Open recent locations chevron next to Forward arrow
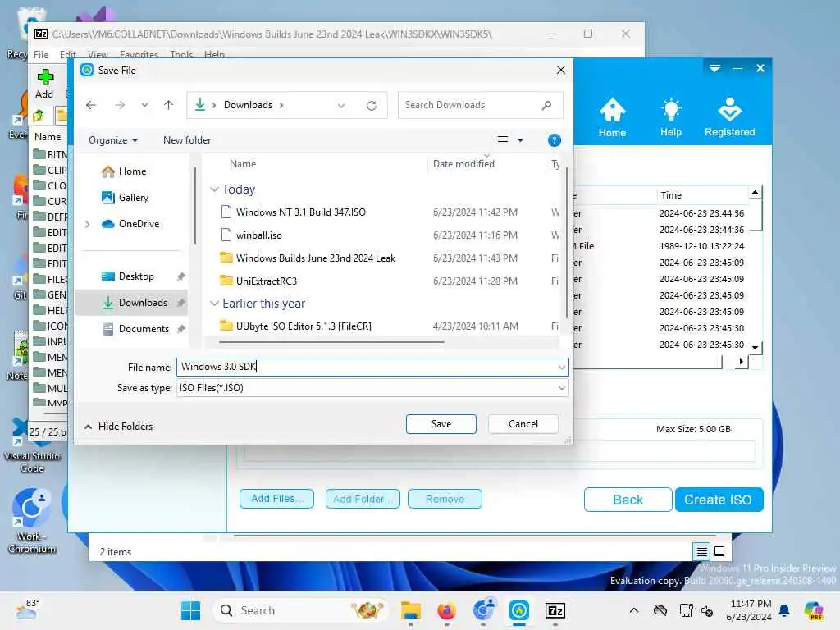840x630 pixels. click(x=144, y=105)
